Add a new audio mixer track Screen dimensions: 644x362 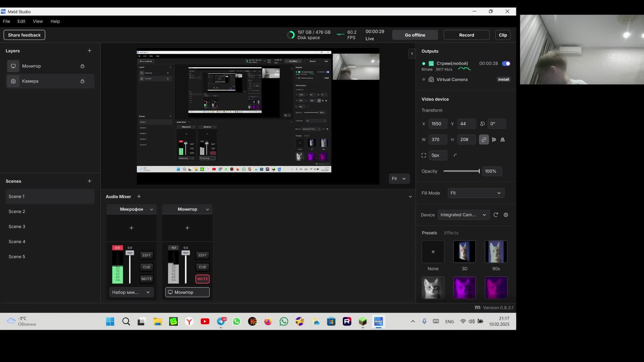[x=139, y=196]
